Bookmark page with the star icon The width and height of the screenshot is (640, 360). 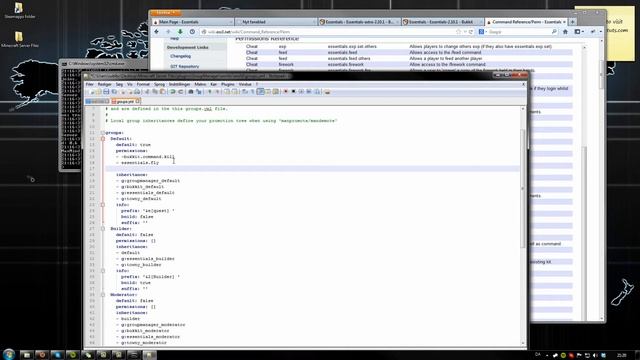(x=458, y=31)
